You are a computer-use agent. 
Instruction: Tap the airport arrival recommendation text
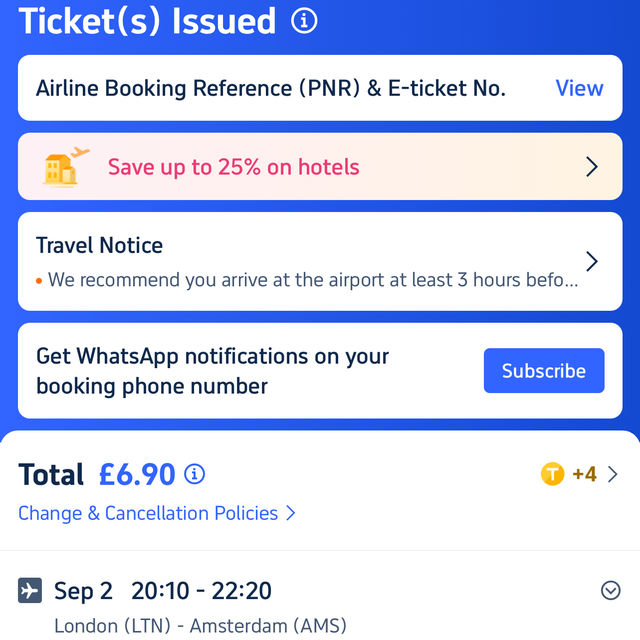click(x=313, y=280)
